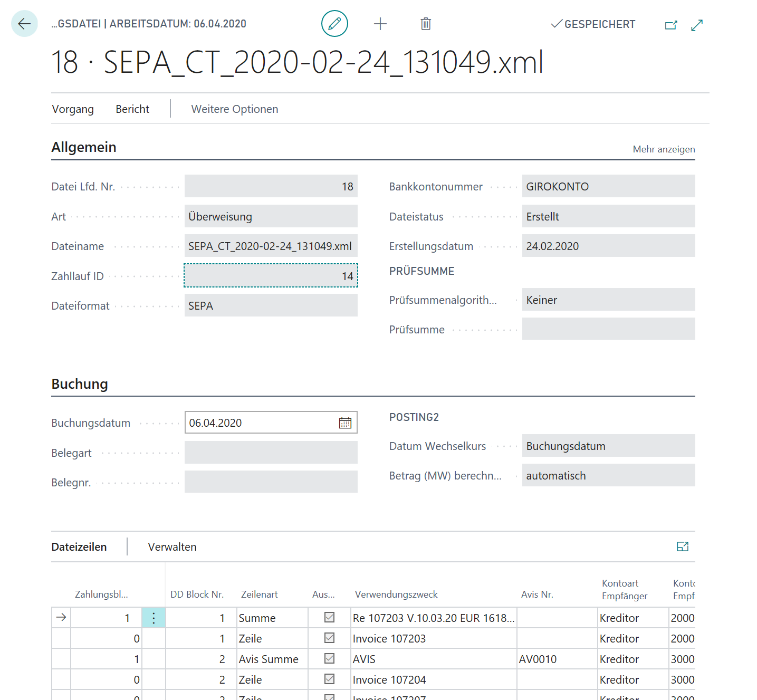Toggle the Aus checkbox on Invoice 107203 row
This screenshot has height=700, width=757.
click(329, 638)
